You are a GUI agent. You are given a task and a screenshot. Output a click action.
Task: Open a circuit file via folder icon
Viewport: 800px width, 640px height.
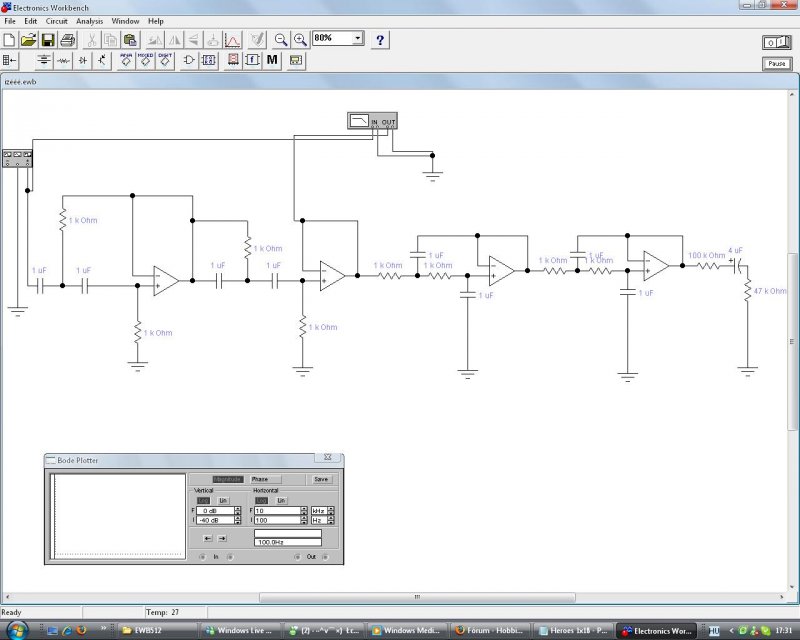(29, 39)
